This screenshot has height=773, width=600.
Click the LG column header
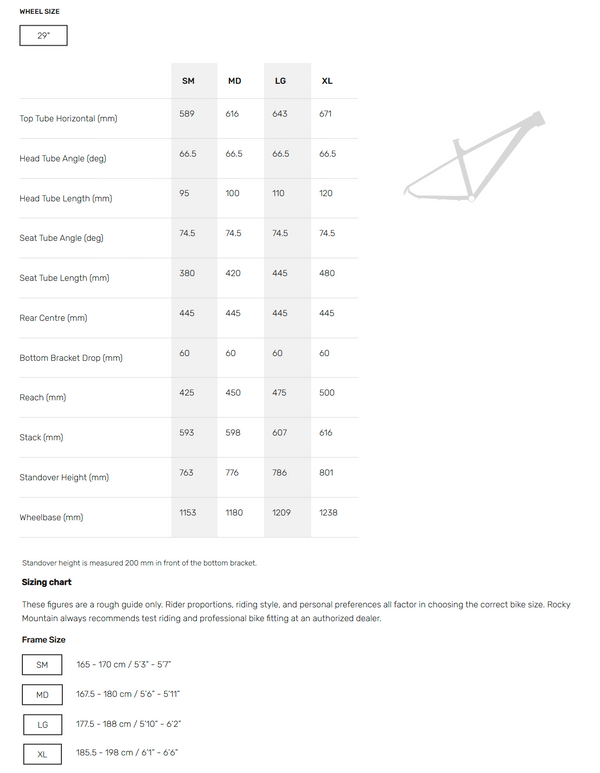[280, 80]
